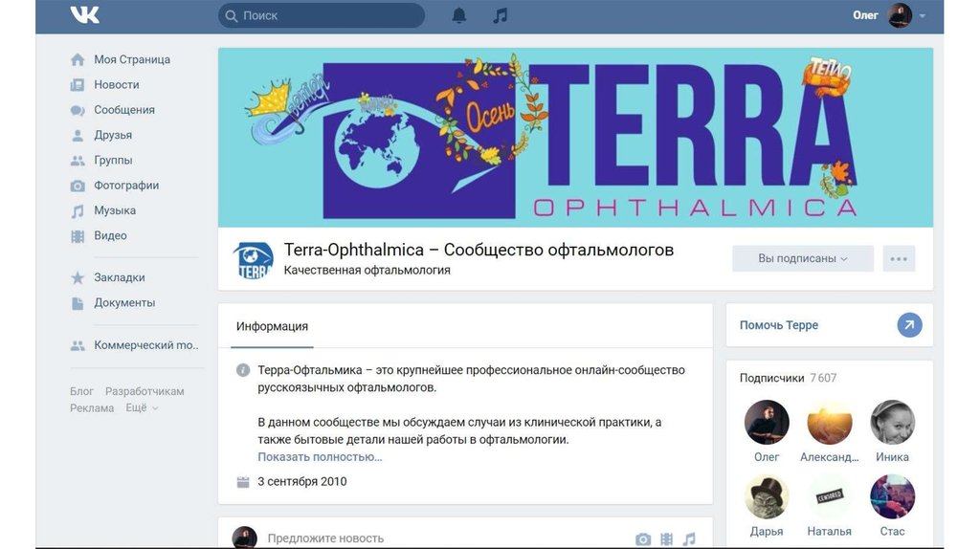Expand the Ещё footer menu
The height and width of the screenshot is (549, 980).
[142, 407]
